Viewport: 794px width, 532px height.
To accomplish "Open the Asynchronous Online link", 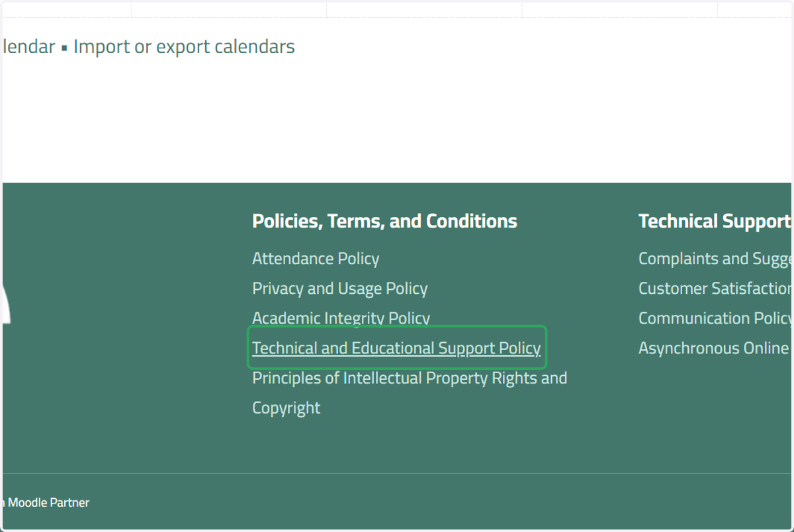I will pos(714,348).
